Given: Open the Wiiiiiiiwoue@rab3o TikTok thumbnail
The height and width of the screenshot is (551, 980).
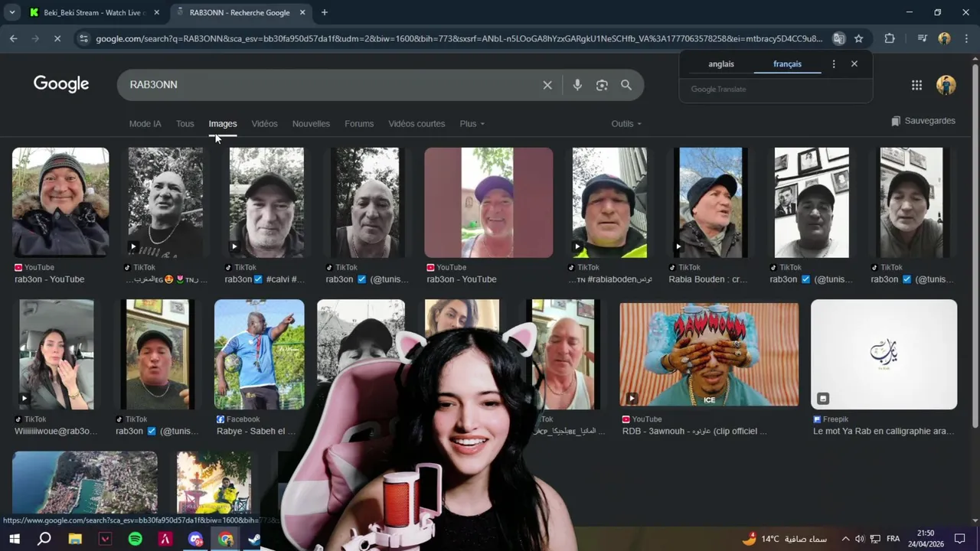Looking at the screenshot, I should 56,354.
